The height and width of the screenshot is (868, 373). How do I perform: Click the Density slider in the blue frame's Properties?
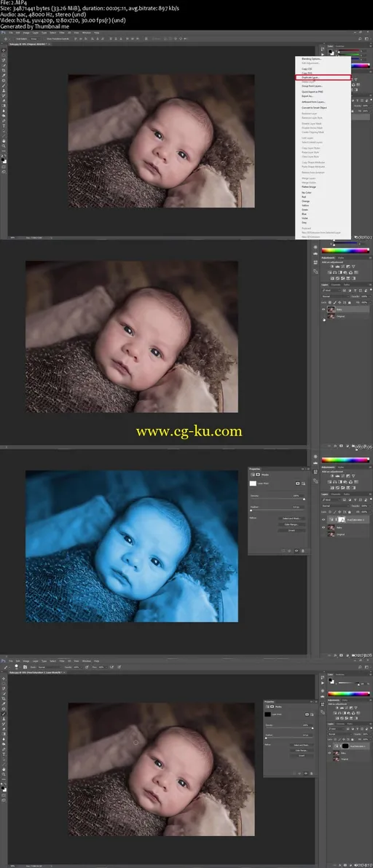click(278, 499)
